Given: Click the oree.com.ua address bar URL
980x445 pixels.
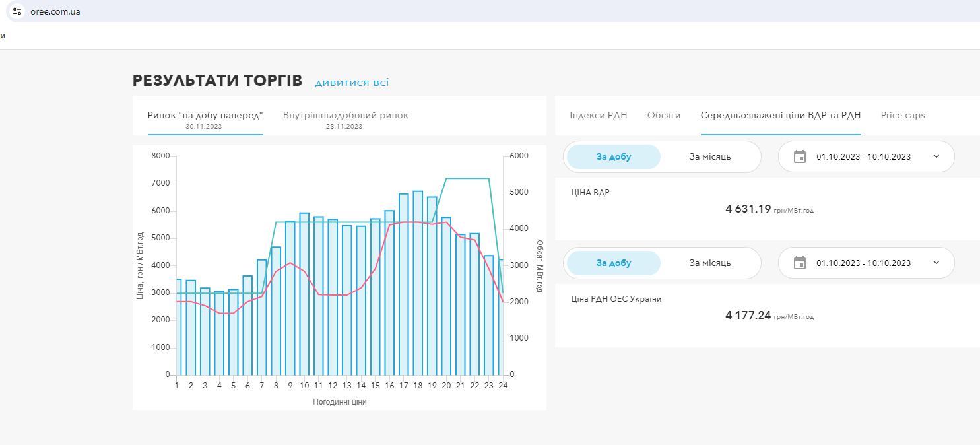Looking at the screenshot, I should [x=55, y=11].
